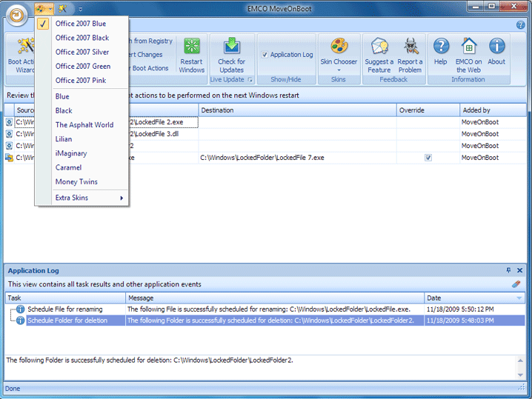This screenshot has height=399, width=532.
Task: Select the Office 2007 Blue skin
Action: [x=82, y=24]
